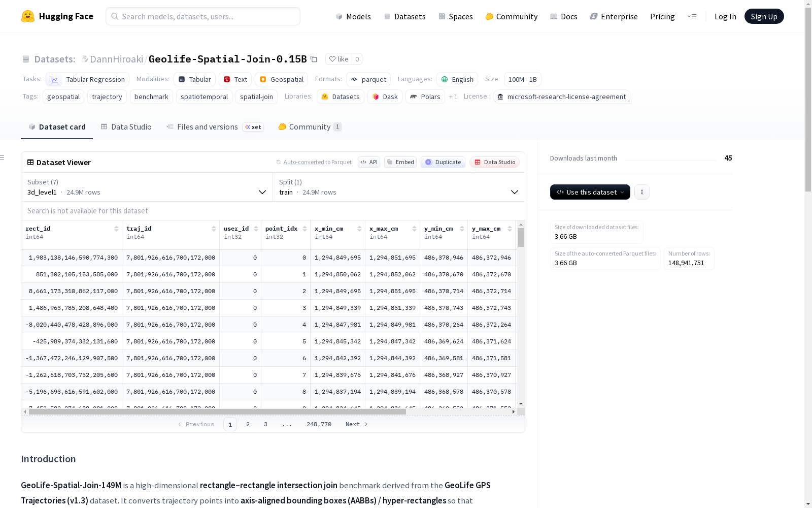Expand the extra navigation menu next to Pricing

point(692,16)
